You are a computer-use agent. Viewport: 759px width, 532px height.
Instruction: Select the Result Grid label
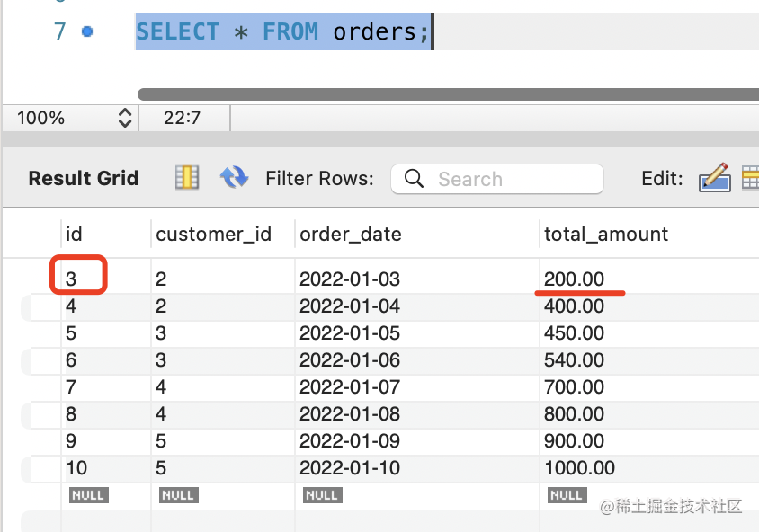(84, 178)
